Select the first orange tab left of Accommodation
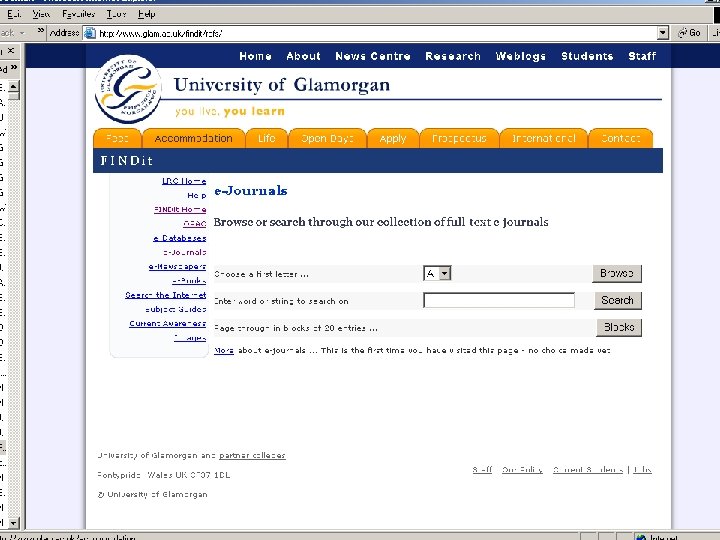 (117, 138)
